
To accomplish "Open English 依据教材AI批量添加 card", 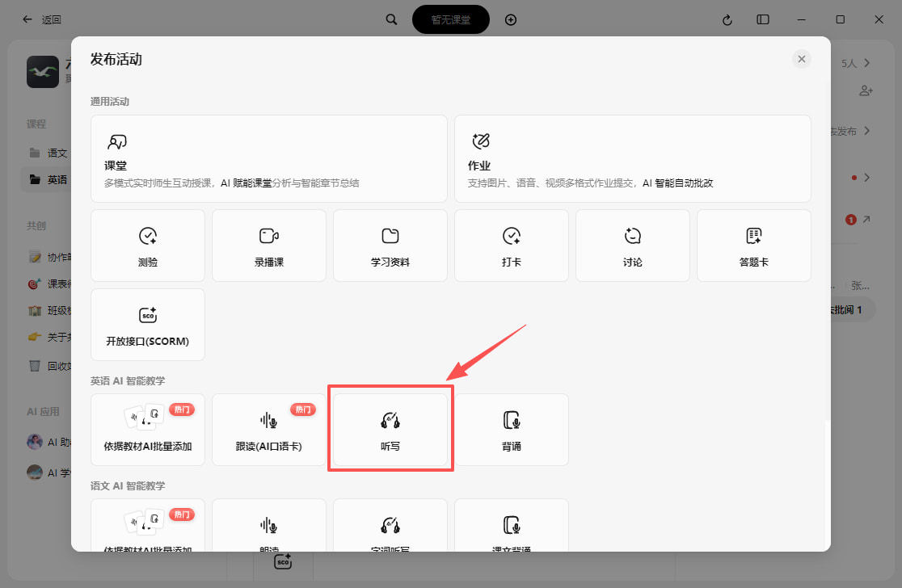I will coord(148,430).
